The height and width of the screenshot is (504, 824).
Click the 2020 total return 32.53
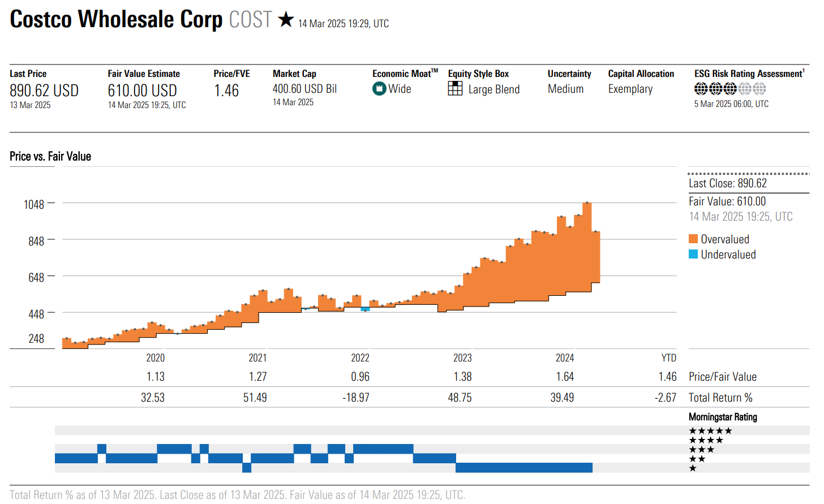153,398
